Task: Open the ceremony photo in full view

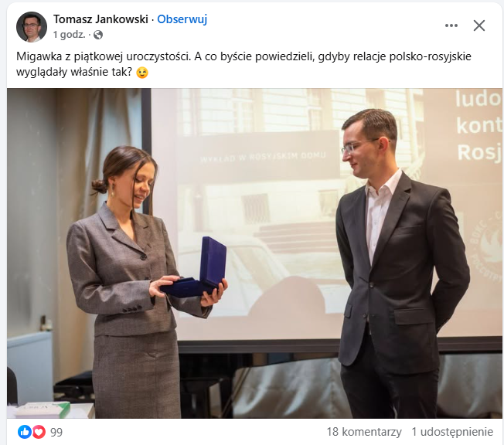Action: click(x=254, y=253)
